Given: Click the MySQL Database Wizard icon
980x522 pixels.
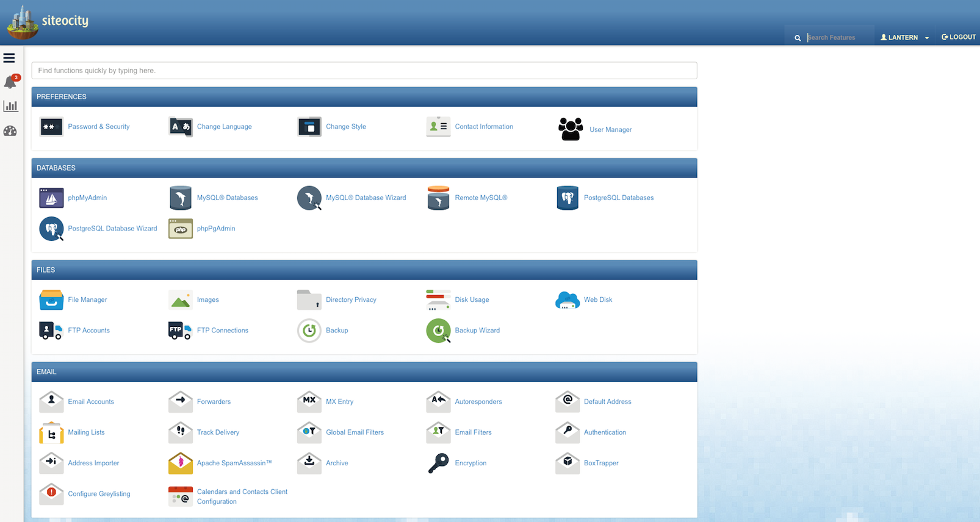Looking at the screenshot, I should [309, 198].
